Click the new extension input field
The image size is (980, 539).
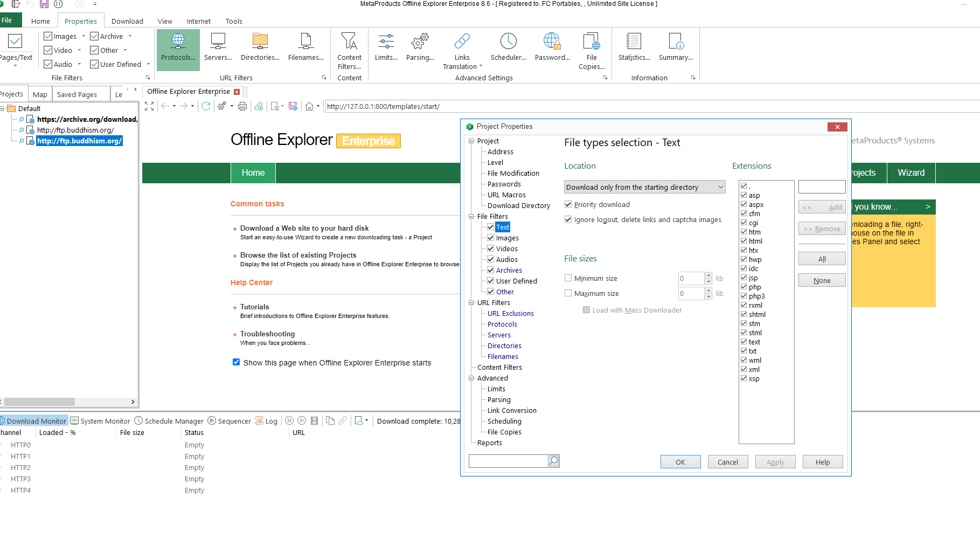coord(821,186)
